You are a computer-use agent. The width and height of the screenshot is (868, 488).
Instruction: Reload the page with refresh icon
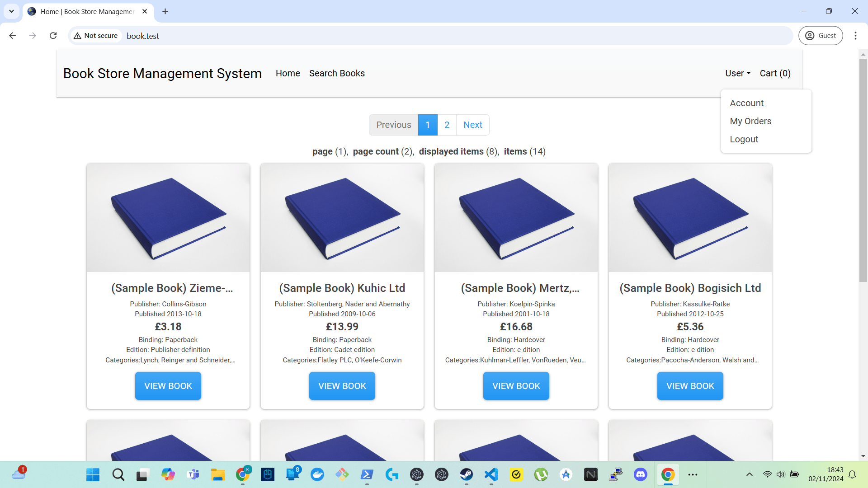pos(53,36)
